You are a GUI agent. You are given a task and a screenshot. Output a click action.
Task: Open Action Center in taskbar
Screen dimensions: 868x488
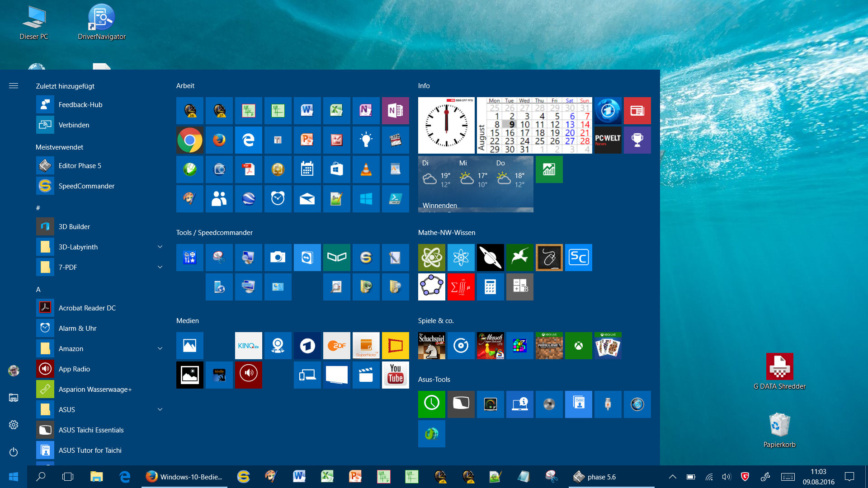pos(849,477)
